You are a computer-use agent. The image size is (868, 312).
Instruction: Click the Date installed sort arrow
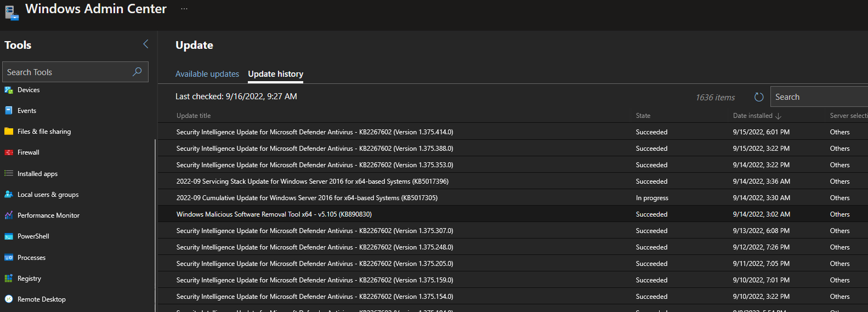click(x=779, y=116)
